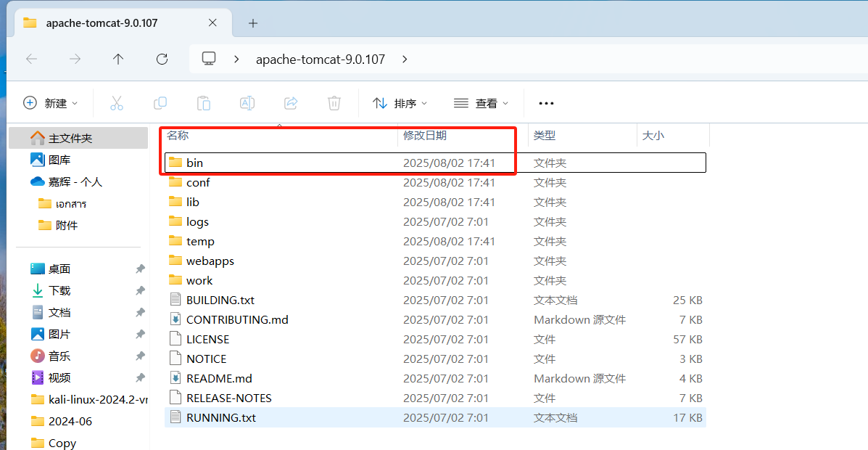Open the 新建 (New) dropdown

(50, 103)
